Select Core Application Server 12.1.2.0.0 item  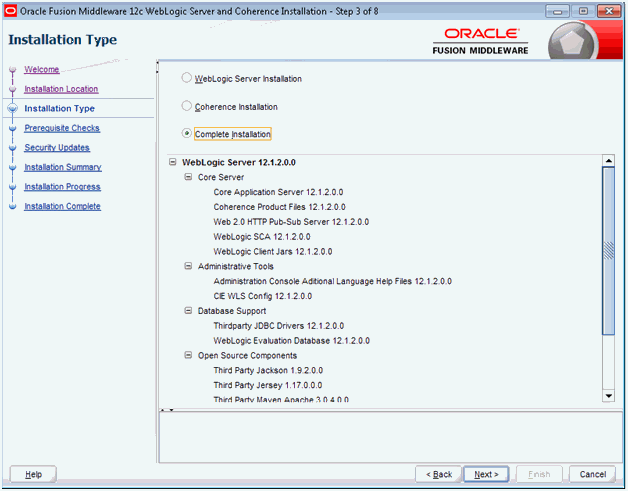278,192
